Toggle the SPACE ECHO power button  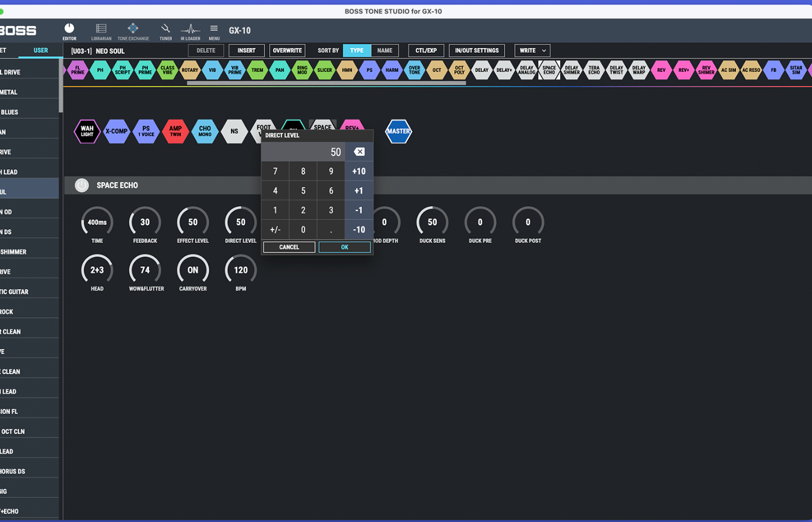[82, 186]
